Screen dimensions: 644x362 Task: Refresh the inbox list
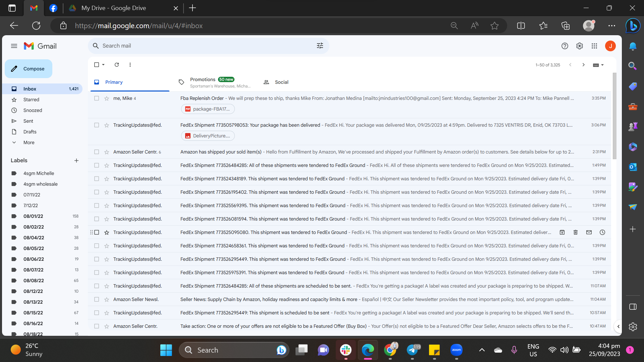[117, 65]
